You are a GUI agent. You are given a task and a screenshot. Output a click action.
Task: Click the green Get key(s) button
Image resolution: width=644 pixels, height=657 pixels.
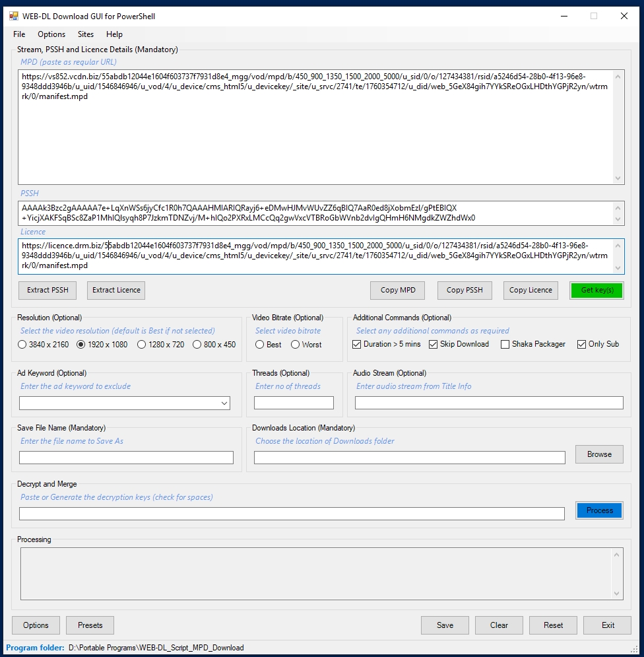click(x=597, y=291)
